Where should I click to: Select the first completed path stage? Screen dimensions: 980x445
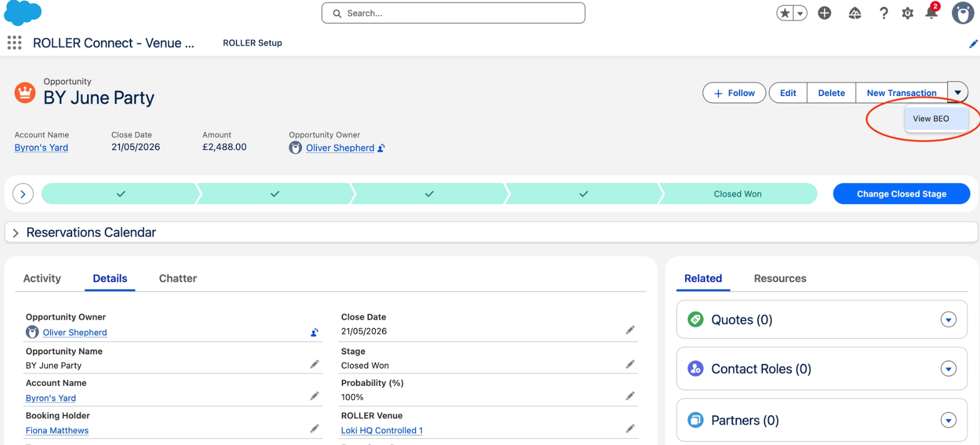click(120, 194)
